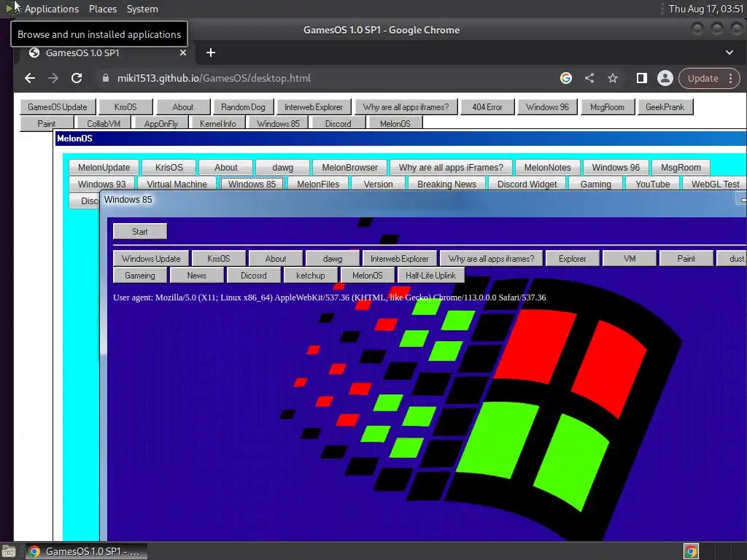Viewport: 747px width, 560px height.
Task: Open Interweb Explorer in GamesOS top row
Action: click(x=314, y=107)
